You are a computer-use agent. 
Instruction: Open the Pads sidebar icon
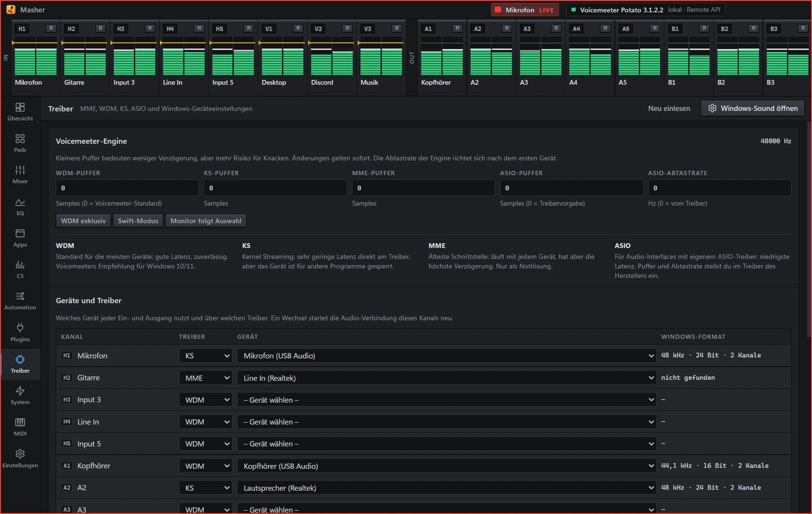click(x=20, y=143)
